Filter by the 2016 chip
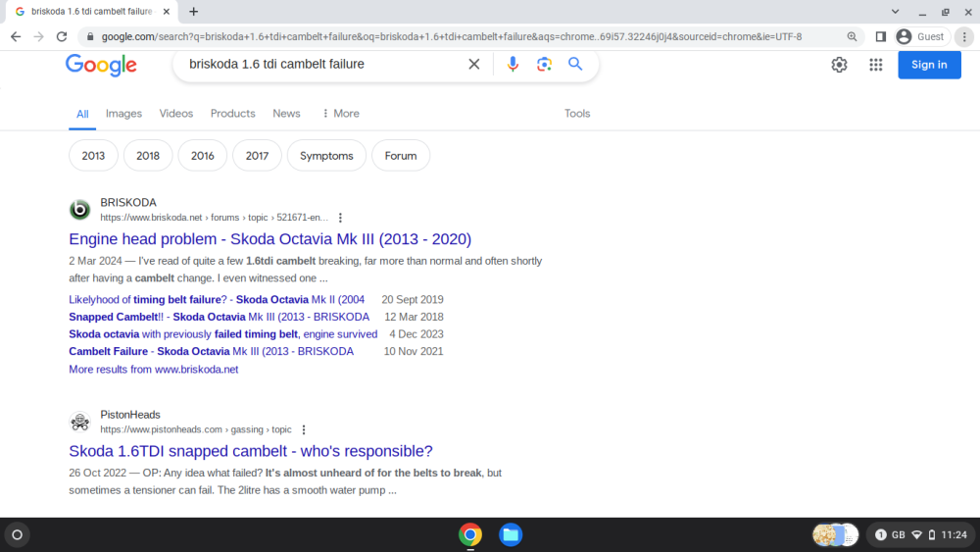 (203, 156)
